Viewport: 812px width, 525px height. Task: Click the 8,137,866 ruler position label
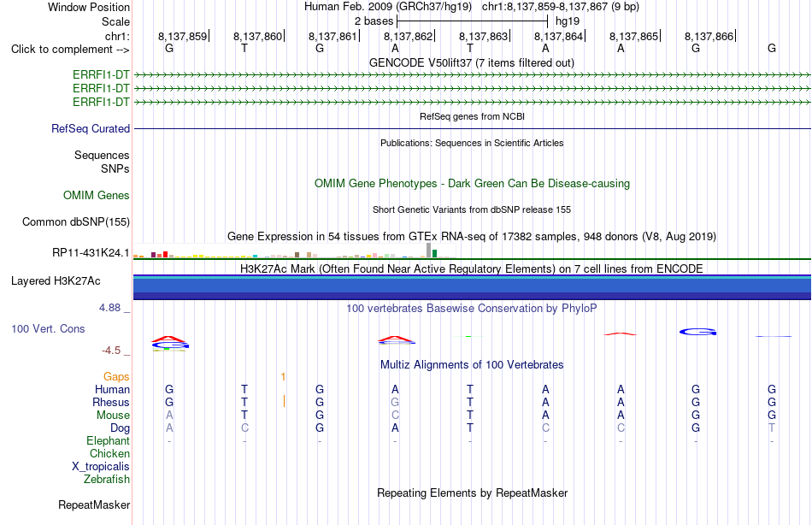coord(709,36)
